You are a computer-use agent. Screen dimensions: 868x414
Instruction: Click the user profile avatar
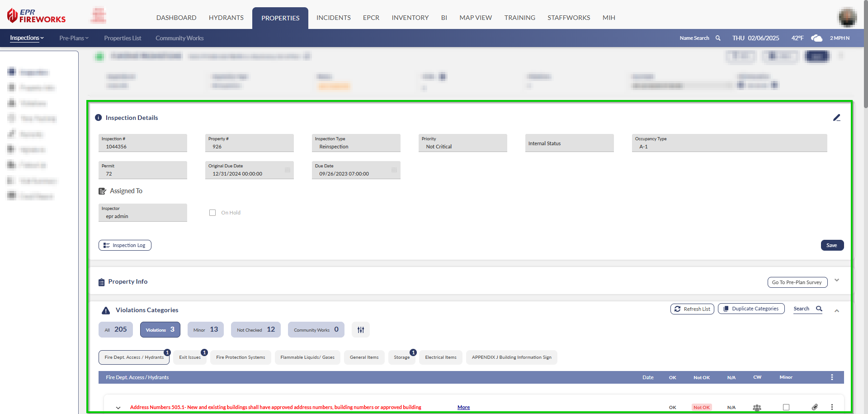tap(847, 17)
